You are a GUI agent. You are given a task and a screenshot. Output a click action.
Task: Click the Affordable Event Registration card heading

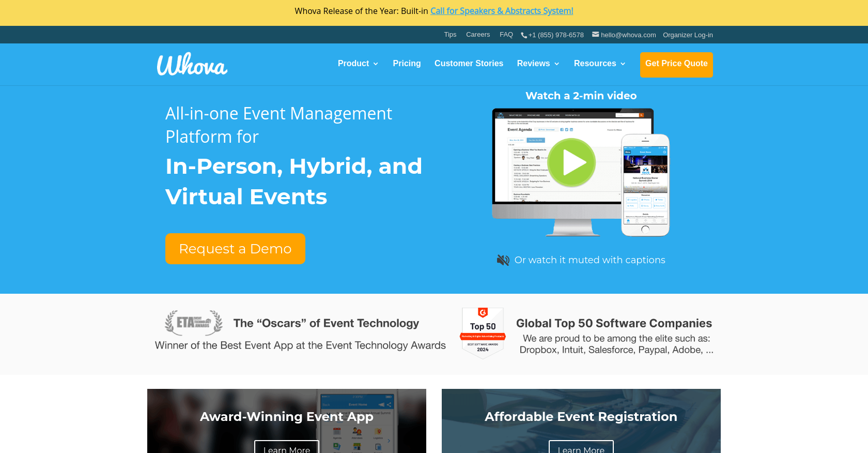[x=581, y=417]
